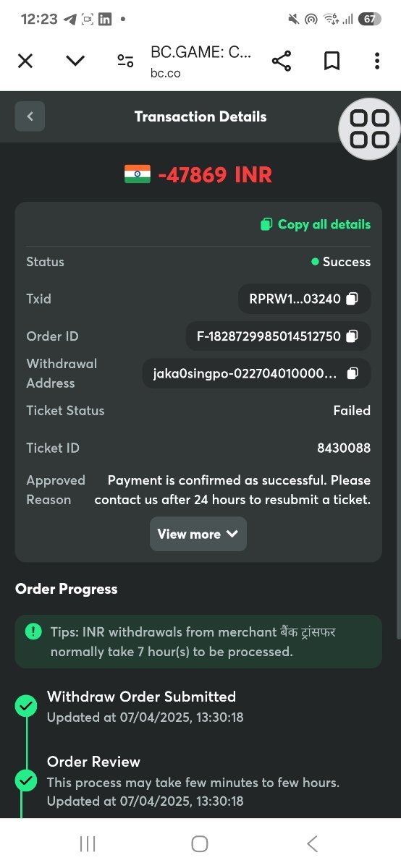Tap the bc.co page title area
The width and height of the screenshot is (401, 868).
coord(201,61)
